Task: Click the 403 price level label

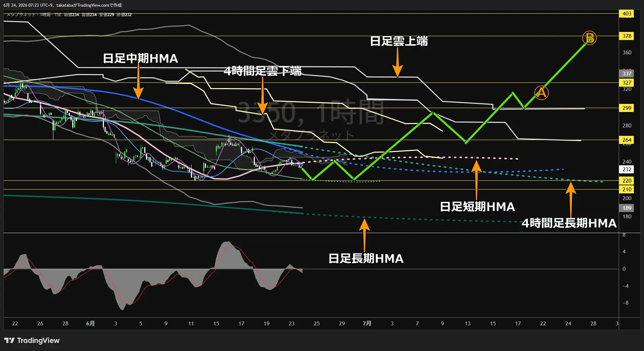Action: pyautogui.click(x=627, y=14)
